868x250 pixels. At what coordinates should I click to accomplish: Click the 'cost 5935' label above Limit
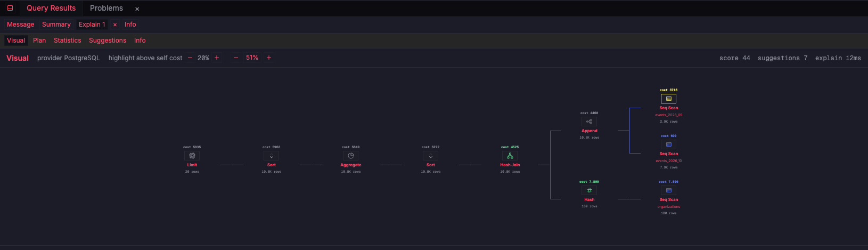point(192,147)
